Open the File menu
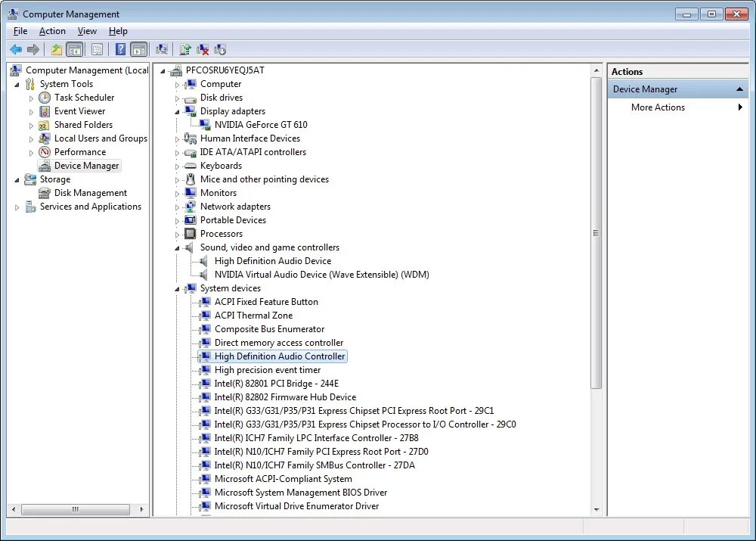 pyautogui.click(x=20, y=31)
